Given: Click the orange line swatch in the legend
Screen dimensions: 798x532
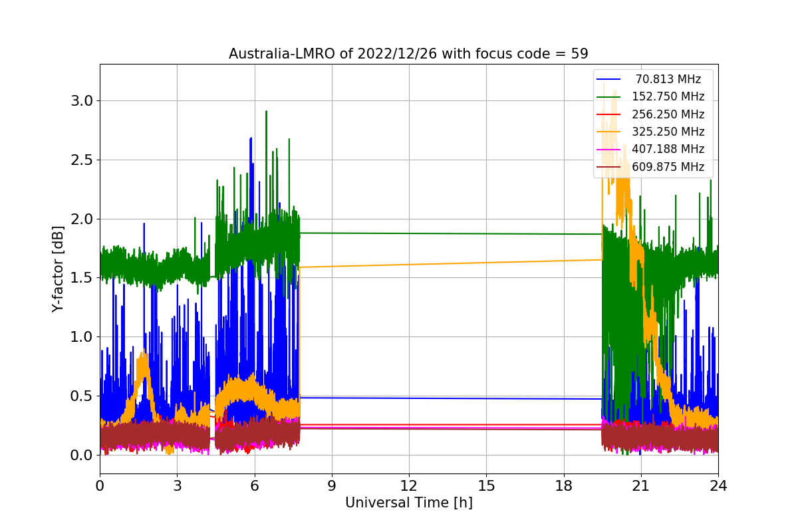Looking at the screenshot, I should point(608,132).
